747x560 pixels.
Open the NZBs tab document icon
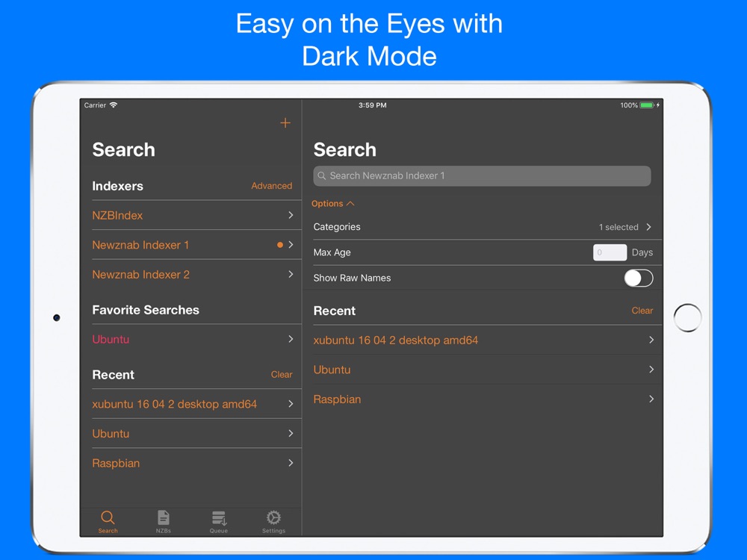163,518
